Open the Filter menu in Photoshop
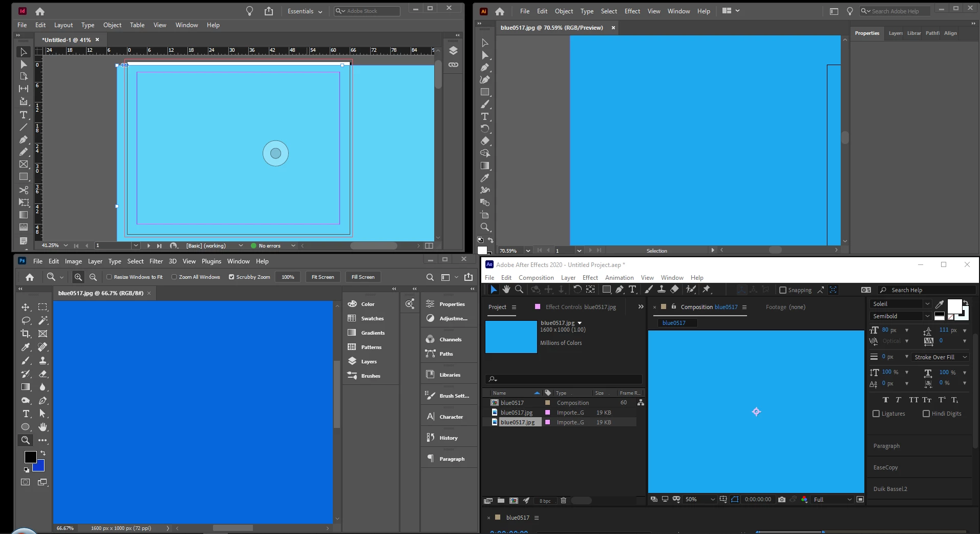This screenshot has width=980, height=534. (x=156, y=261)
